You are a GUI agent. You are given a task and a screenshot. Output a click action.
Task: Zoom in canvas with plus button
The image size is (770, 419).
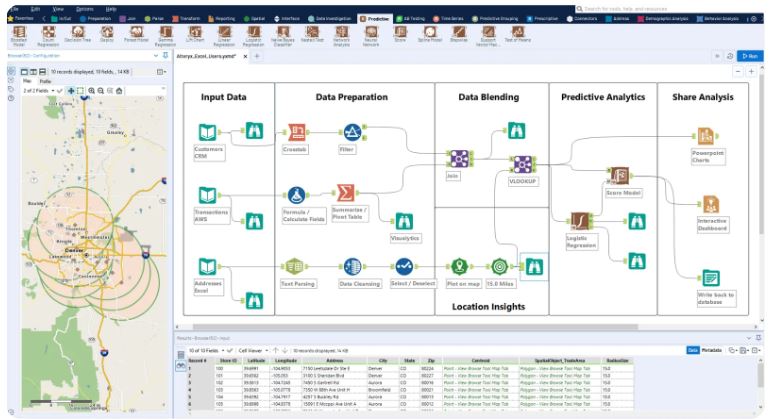[751, 72]
